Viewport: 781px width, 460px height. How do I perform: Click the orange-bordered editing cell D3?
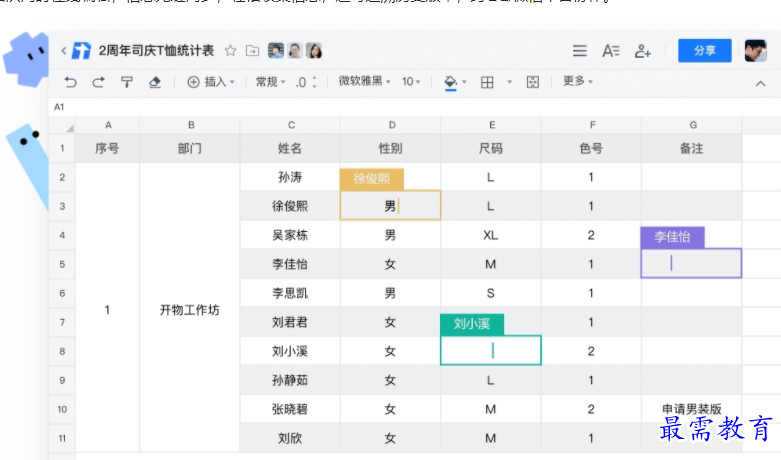pyautogui.click(x=390, y=205)
